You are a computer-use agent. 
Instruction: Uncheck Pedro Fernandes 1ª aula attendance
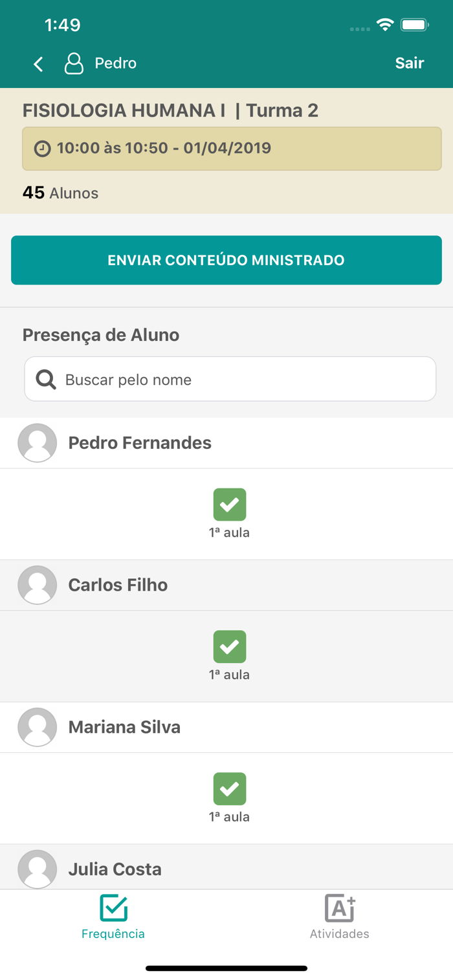pos(230,505)
